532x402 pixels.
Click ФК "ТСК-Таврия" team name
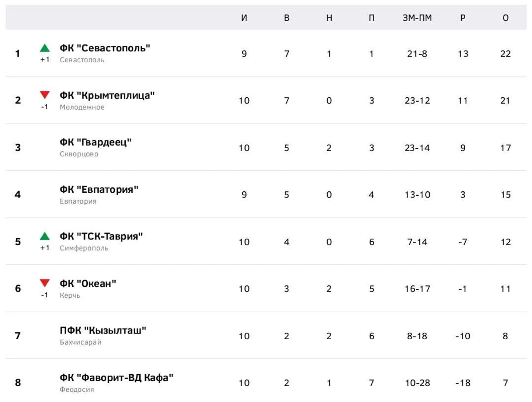coord(101,236)
